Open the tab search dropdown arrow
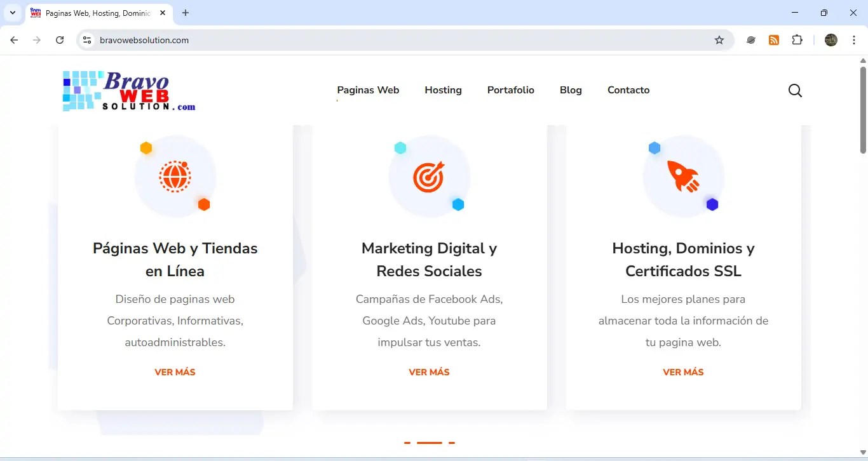The height and width of the screenshot is (461, 868). (12, 12)
